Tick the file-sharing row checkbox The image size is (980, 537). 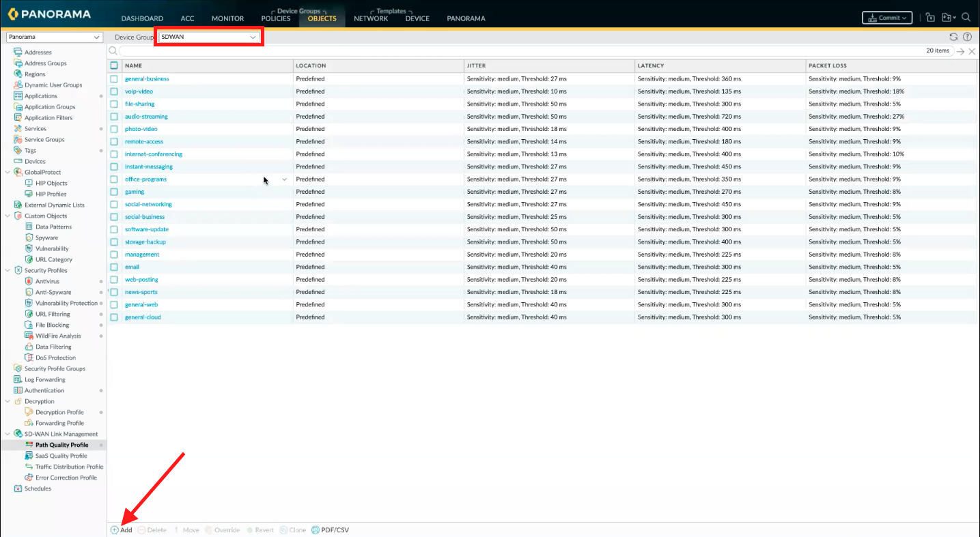click(x=114, y=104)
